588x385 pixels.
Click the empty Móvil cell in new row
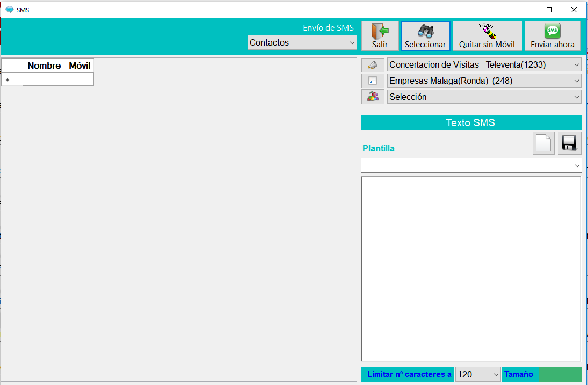(x=79, y=79)
